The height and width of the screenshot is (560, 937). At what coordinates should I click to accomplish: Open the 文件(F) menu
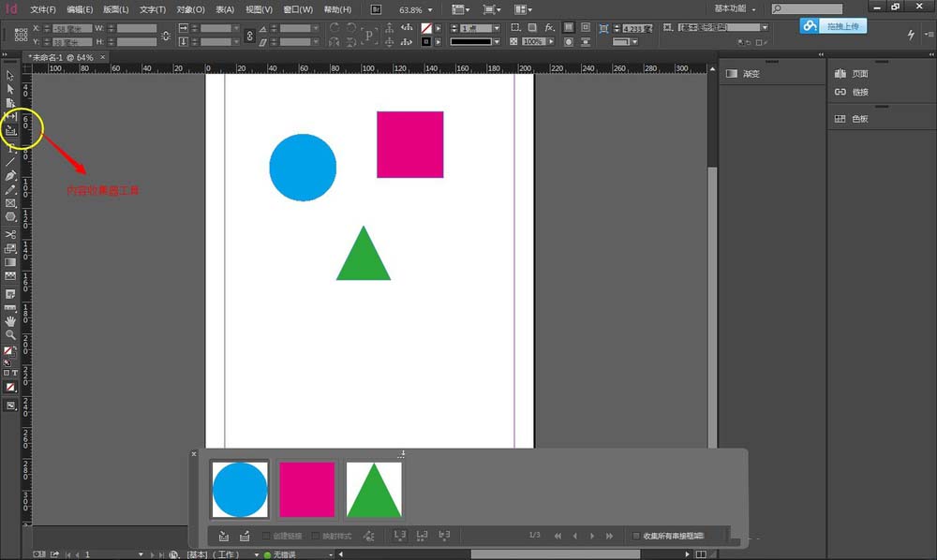coord(43,9)
